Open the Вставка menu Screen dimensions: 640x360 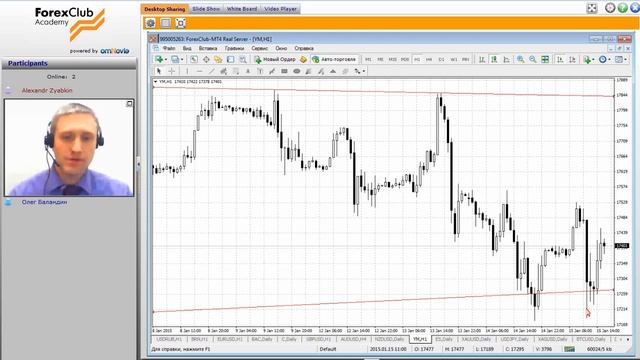(208, 49)
